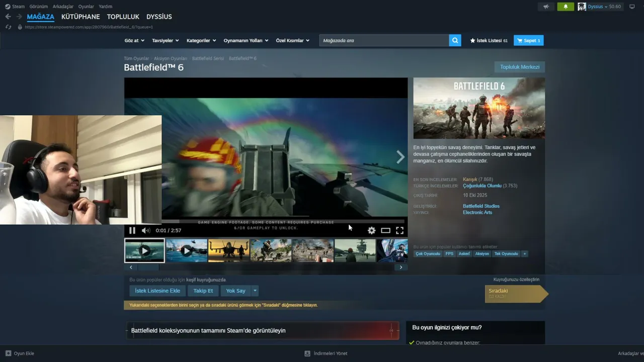Click the Battlefield 6 header capsule image
644x362 pixels.
coord(479,108)
